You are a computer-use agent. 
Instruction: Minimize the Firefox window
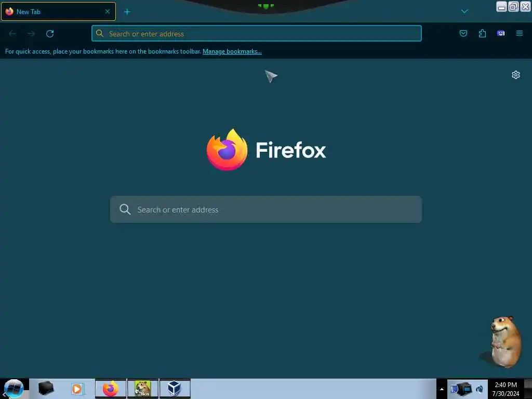tap(501, 6)
